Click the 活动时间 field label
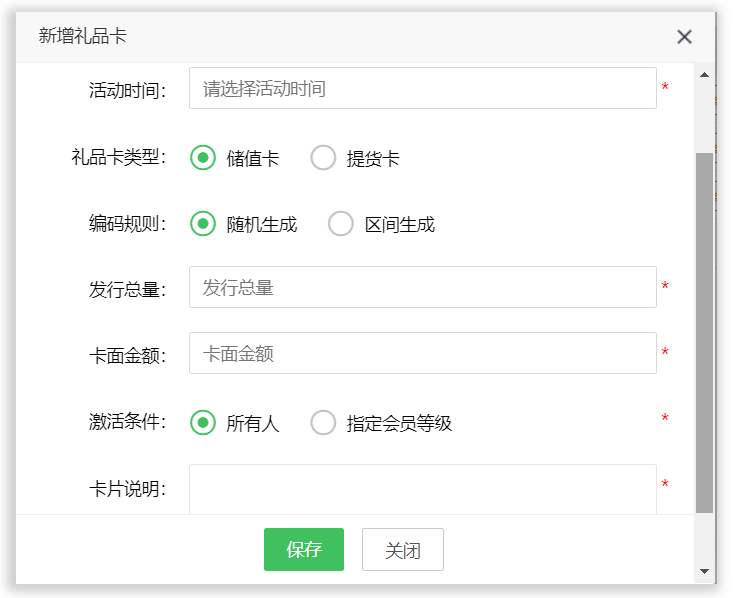The width and height of the screenshot is (733, 598). pyautogui.click(x=127, y=90)
